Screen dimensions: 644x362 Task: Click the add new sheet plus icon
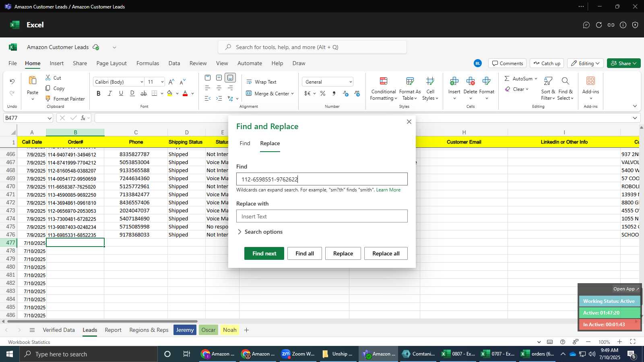[x=246, y=330]
